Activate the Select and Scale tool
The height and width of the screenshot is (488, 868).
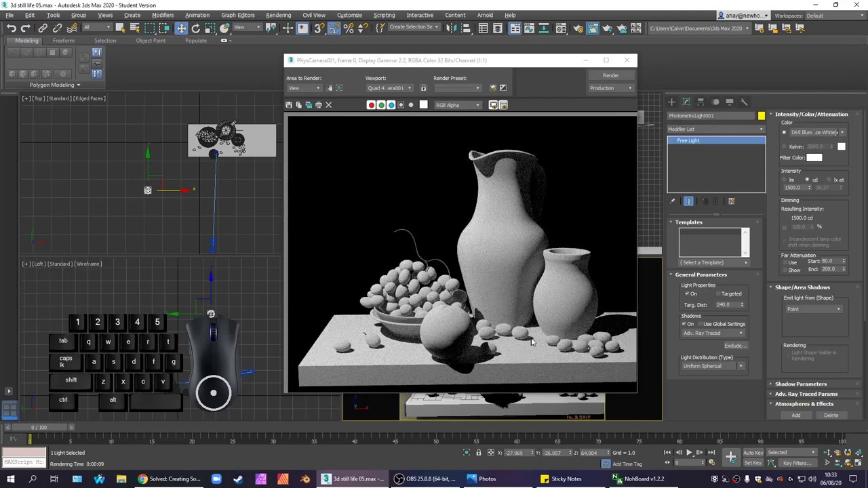[210, 28]
